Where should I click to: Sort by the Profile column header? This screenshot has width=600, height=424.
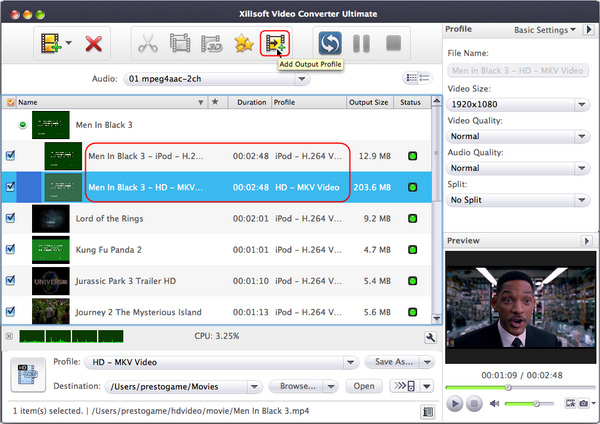tap(309, 102)
